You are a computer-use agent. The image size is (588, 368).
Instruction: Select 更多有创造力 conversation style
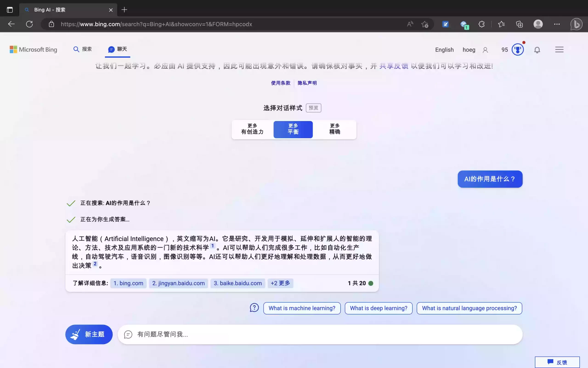point(252,129)
